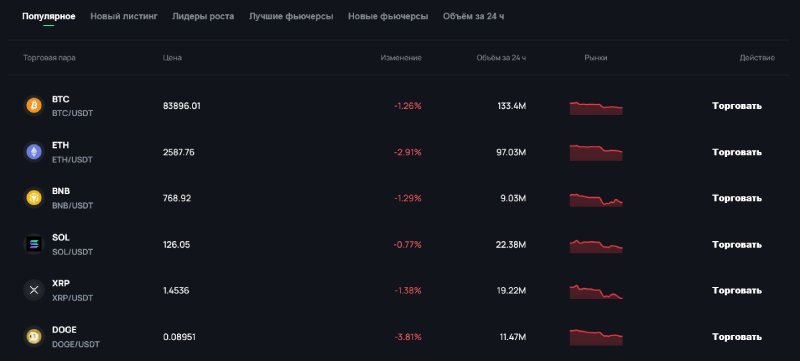Click the 133.4M volume value
This screenshot has width=800, height=361.
pyautogui.click(x=512, y=106)
